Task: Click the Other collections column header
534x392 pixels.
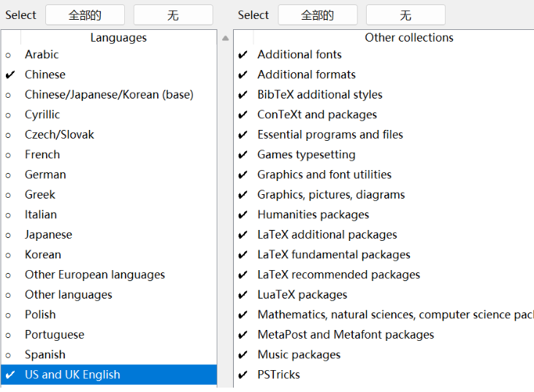Action: coord(408,37)
